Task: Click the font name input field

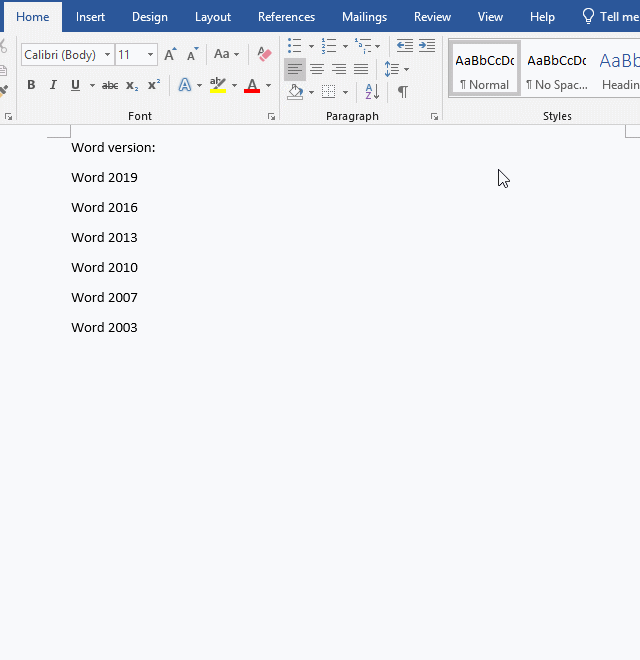Action: (62, 55)
